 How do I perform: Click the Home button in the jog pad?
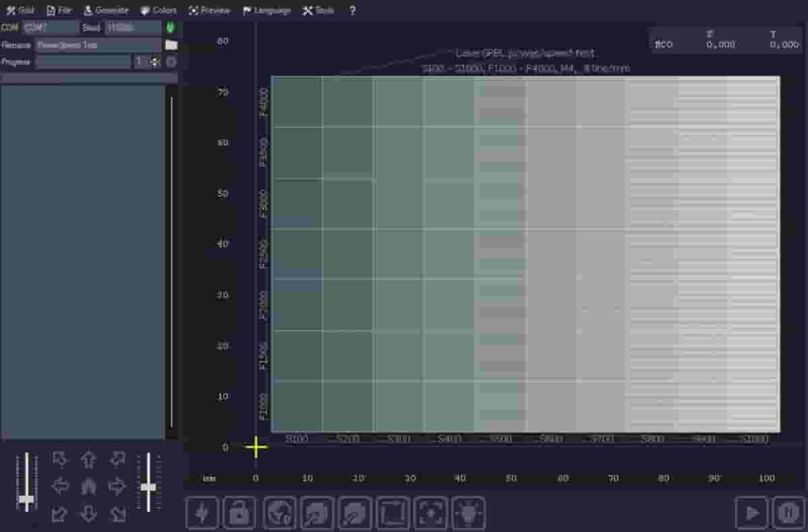[x=88, y=486]
